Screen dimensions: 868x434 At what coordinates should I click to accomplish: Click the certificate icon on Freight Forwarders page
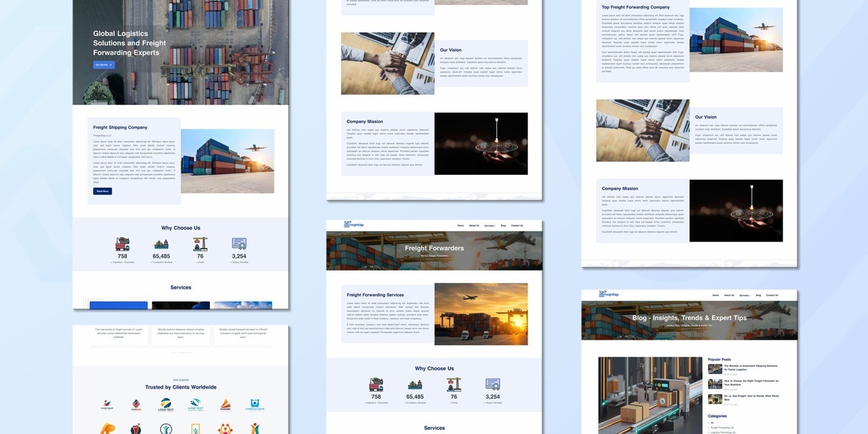492,384
